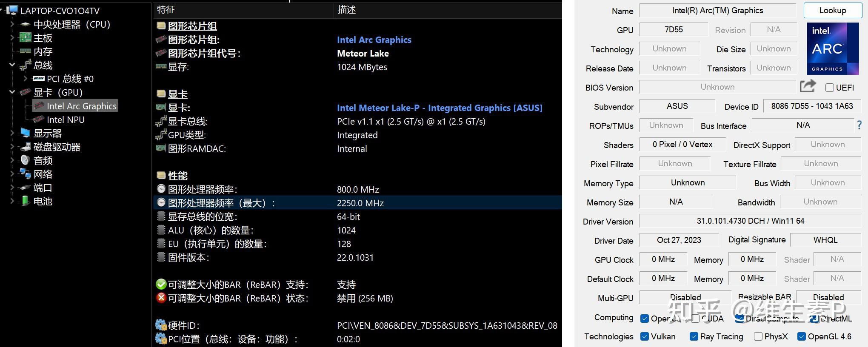Click the monitor icon beside 显示器

tap(26, 133)
